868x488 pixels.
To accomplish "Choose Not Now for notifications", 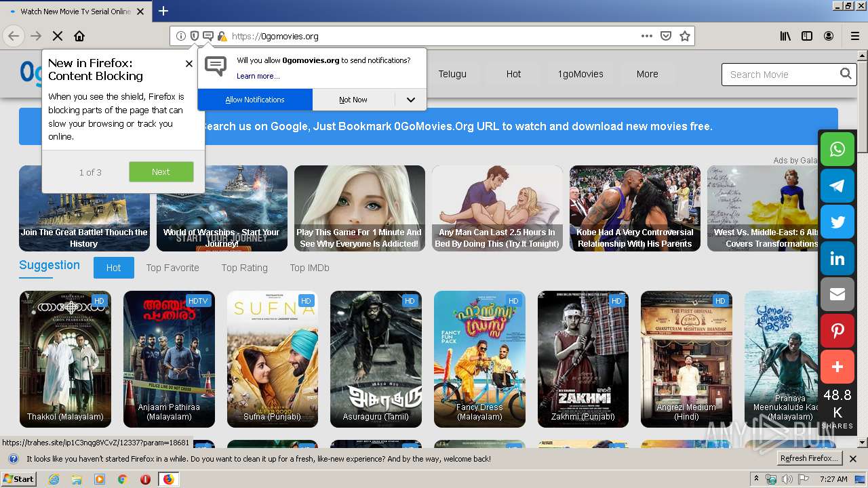I will pyautogui.click(x=353, y=100).
